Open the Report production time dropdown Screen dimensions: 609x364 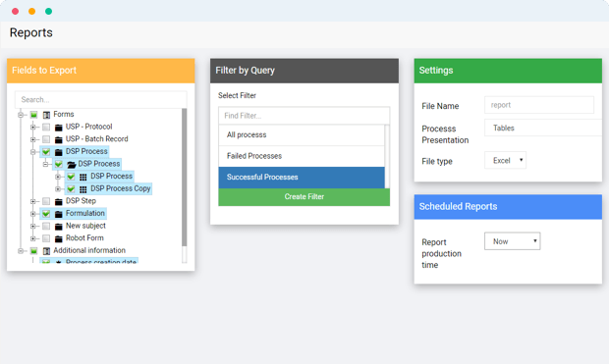(x=513, y=241)
